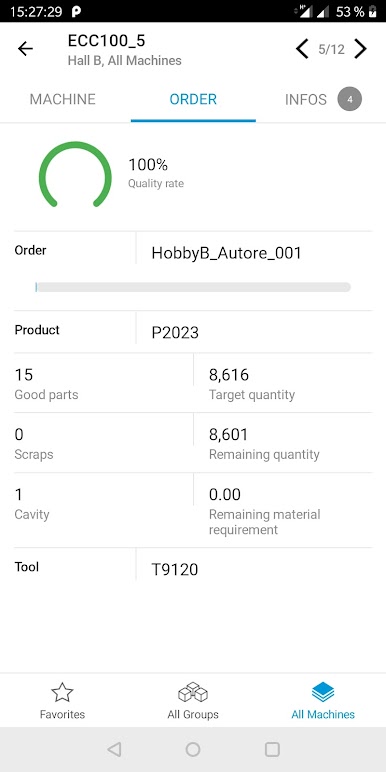Tap the 8,616 target quantity field

click(229, 375)
